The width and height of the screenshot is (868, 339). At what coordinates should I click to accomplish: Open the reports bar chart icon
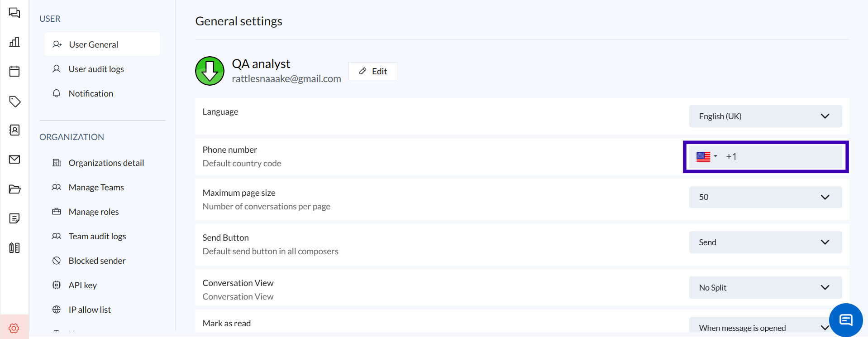click(14, 42)
